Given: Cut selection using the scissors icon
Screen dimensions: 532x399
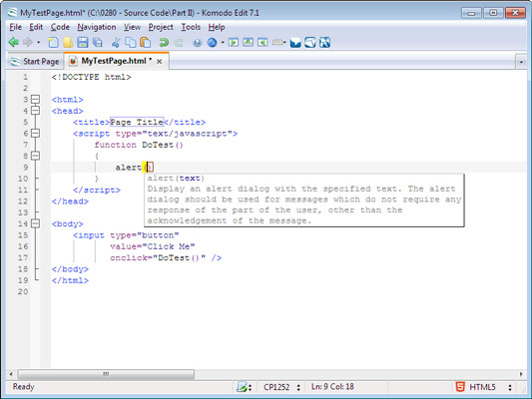Looking at the screenshot, I should (x=116, y=42).
